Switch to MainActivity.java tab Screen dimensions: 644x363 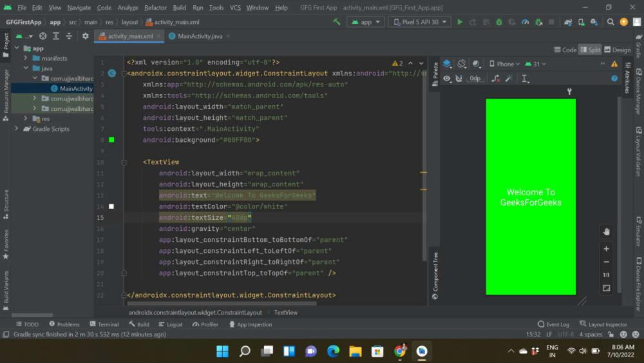(200, 36)
